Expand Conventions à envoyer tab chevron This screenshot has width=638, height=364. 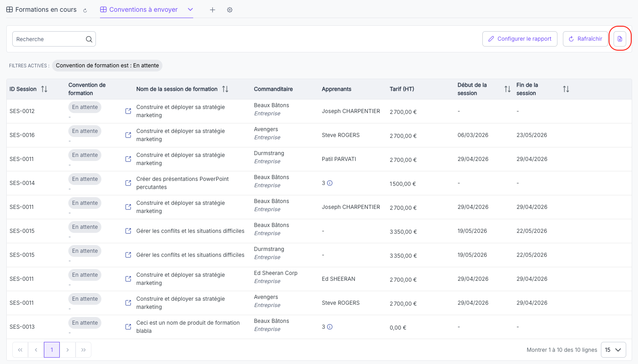[190, 9]
